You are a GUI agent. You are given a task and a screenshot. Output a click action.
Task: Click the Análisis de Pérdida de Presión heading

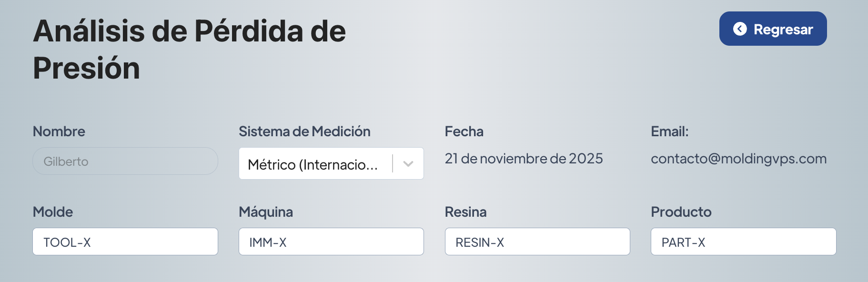(189, 50)
